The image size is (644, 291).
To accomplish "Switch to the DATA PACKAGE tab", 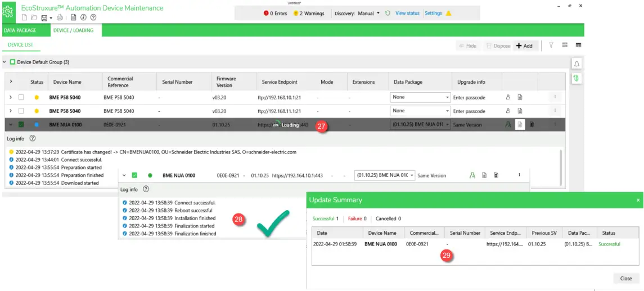I will pos(20,30).
